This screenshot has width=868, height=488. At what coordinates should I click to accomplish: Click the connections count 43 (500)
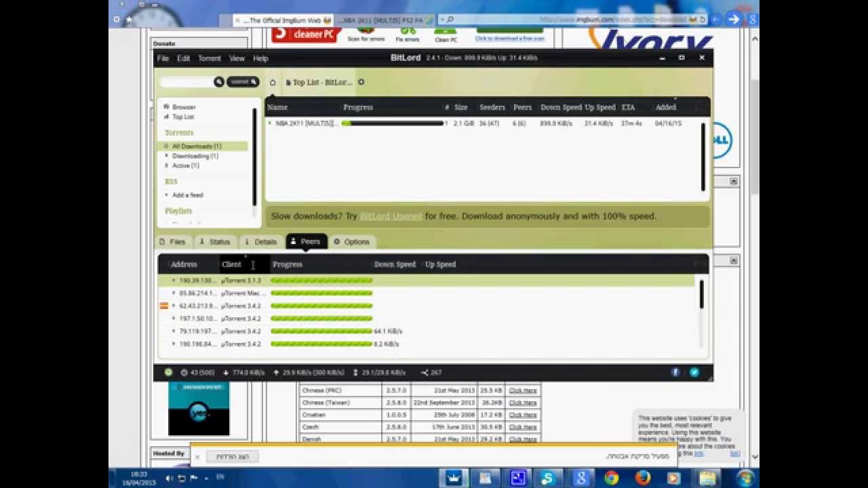[x=198, y=372]
